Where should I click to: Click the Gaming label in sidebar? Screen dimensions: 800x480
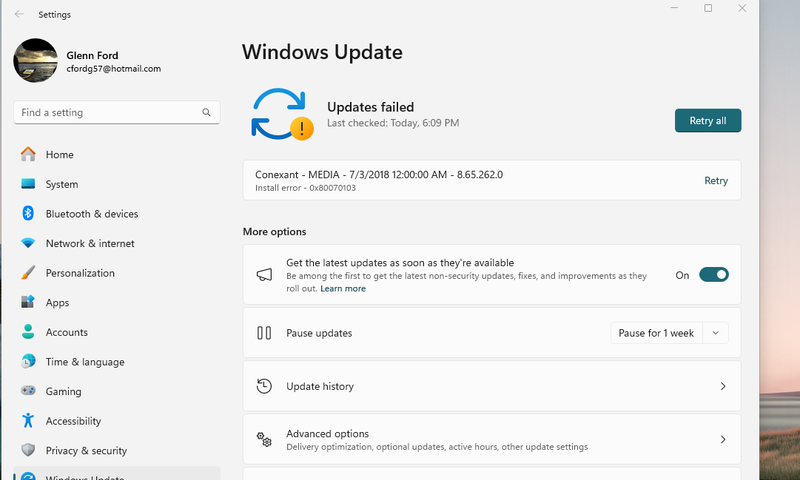tap(63, 391)
